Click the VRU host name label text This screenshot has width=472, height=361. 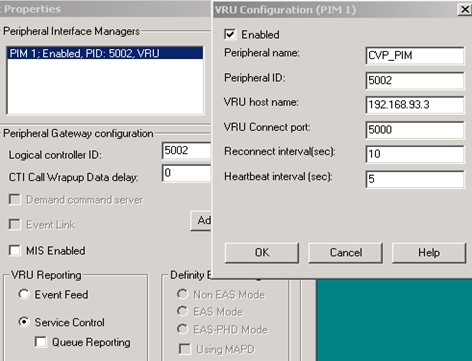point(261,102)
